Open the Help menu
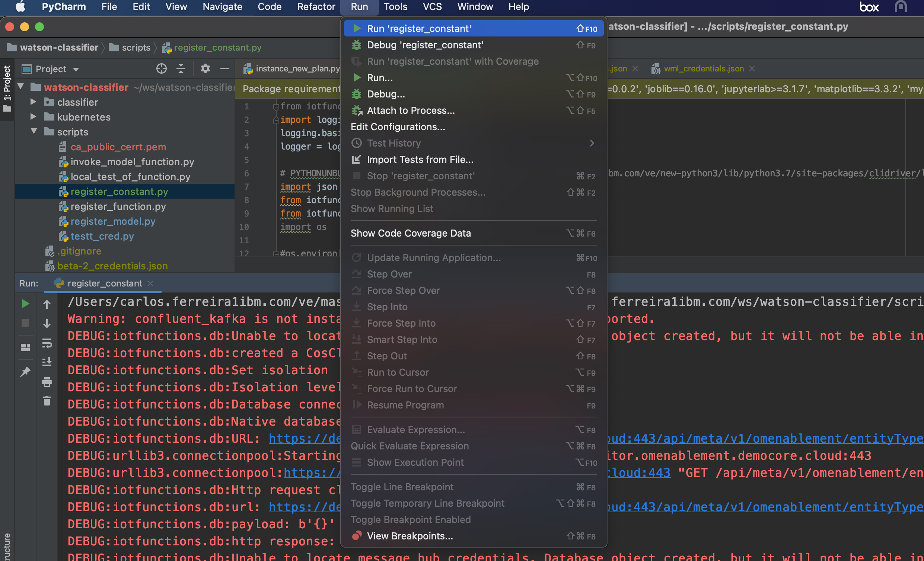 pos(519,7)
